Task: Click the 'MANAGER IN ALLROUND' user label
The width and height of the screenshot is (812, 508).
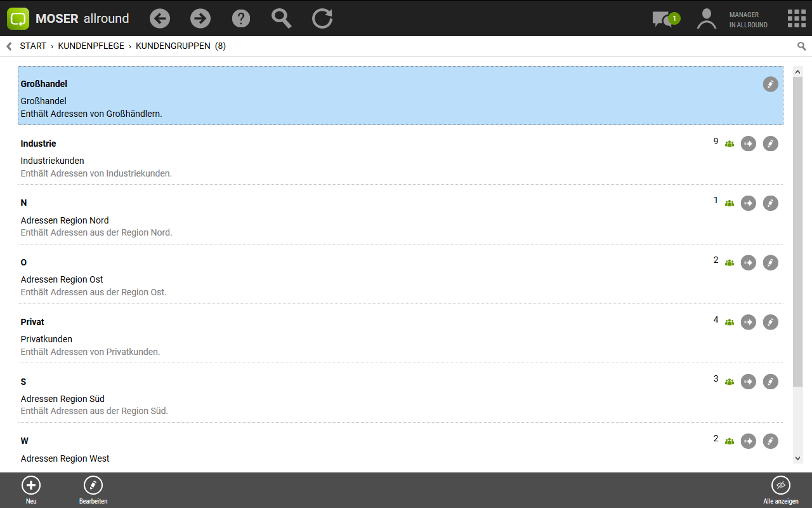Action: 749,20
